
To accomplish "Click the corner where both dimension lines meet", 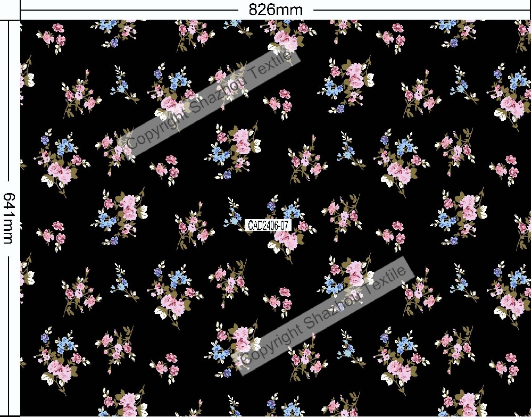I will [20, 20].
